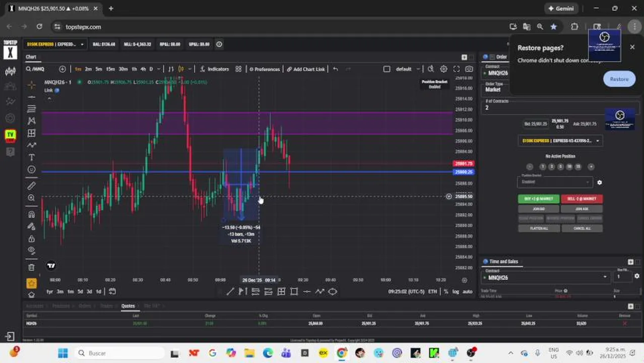Image resolution: width=644 pixels, height=363 pixels.
Task: Toggle the percent scale
Action: (x=445, y=291)
